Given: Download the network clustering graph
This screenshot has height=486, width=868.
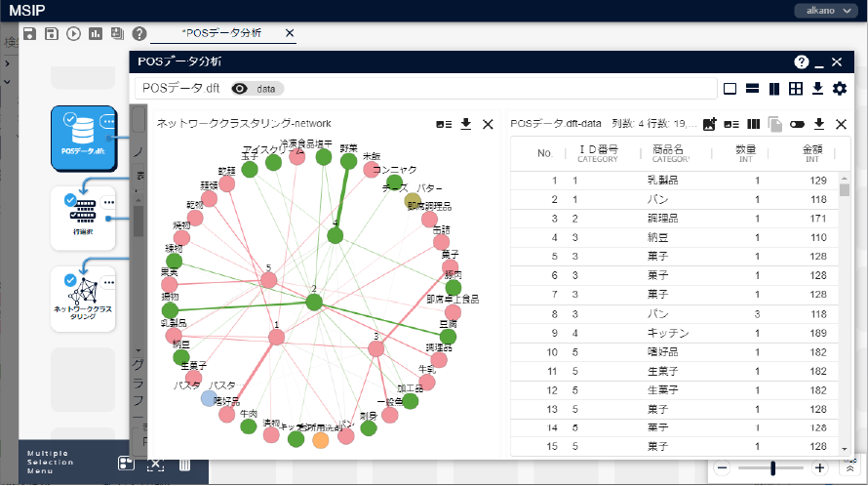Looking at the screenshot, I should pos(466,124).
